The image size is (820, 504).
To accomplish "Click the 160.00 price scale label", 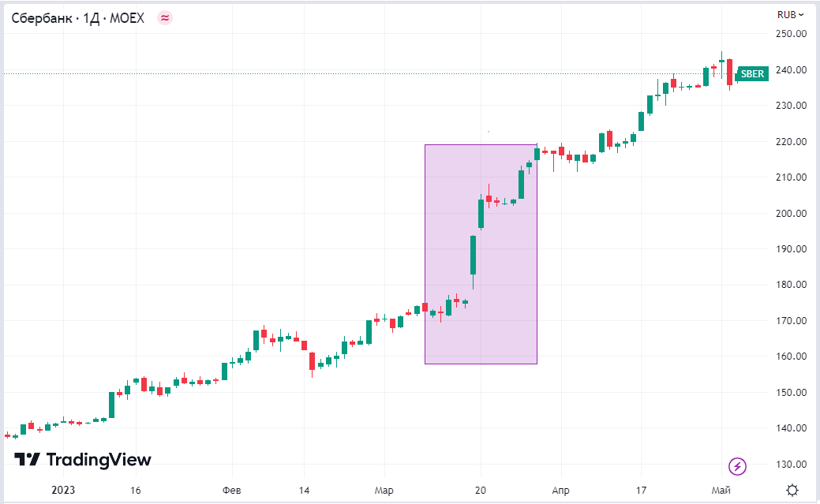I will [x=790, y=357].
